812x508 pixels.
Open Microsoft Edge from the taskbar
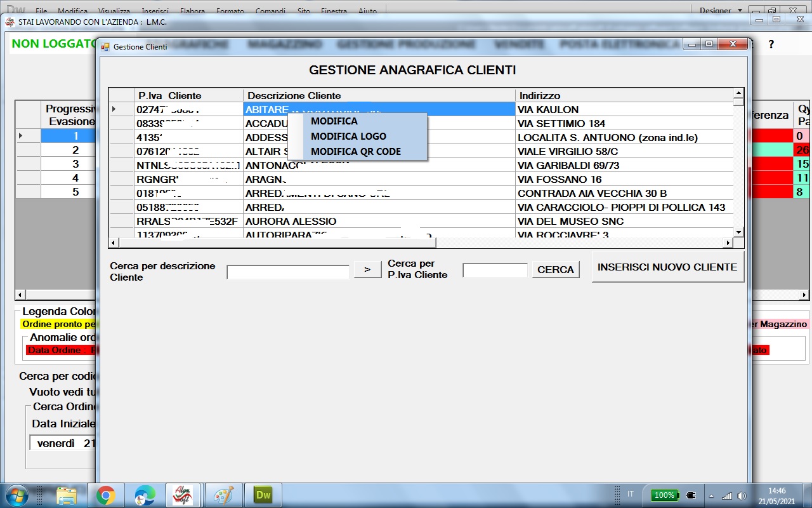pyautogui.click(x=145, y=495)
